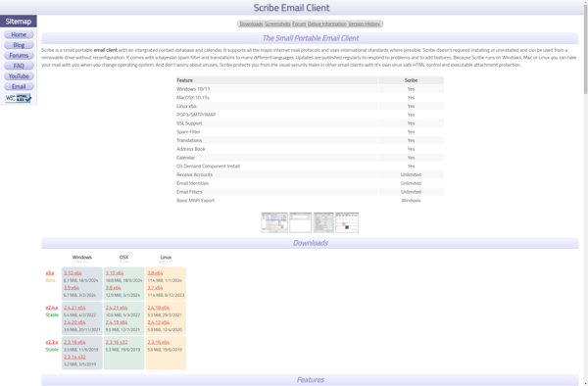This screenshot has width=588, height=386.
Task: Go to the Blog from the sitemap
Action: point(19,45)
